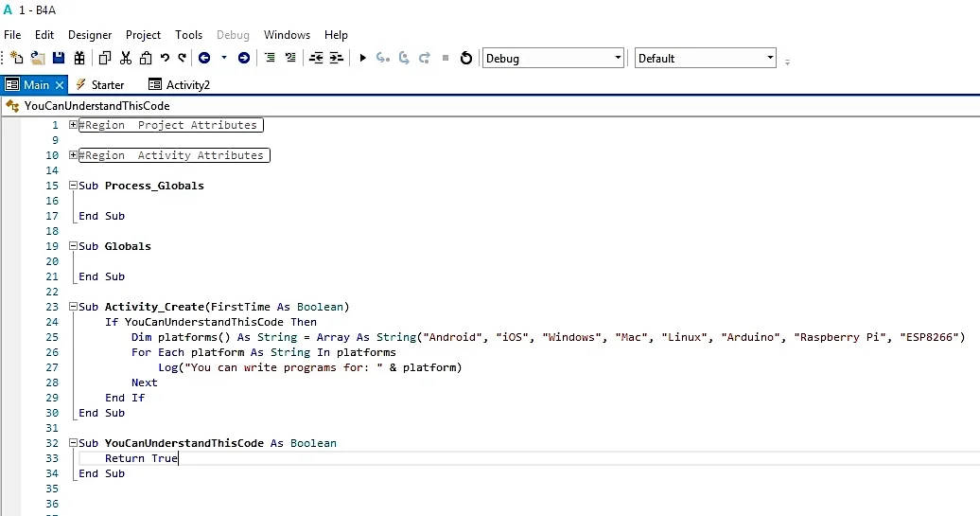The height and width of the screenshot is (516, 980).
Task: Open the Debug build mode dropdown
Action: tap(553, 58)
